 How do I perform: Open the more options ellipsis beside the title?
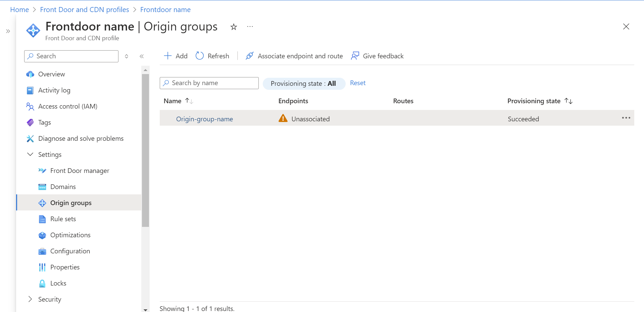(250, 26)
